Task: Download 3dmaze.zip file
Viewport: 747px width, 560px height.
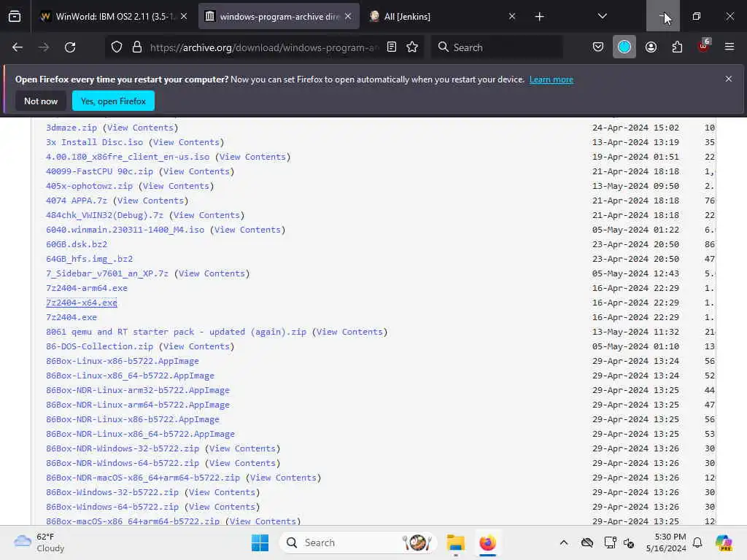Action: click(71, 128)
